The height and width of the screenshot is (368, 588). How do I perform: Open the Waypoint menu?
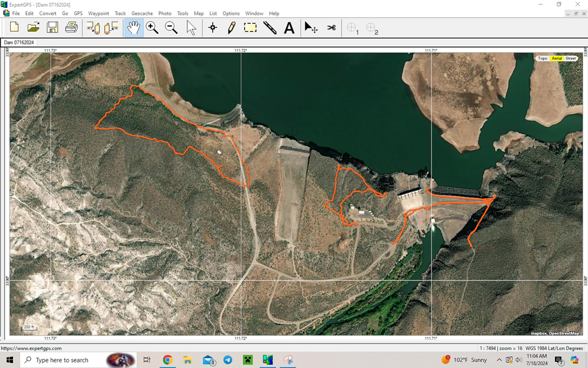pyautogui.click(x=98, y=13)
